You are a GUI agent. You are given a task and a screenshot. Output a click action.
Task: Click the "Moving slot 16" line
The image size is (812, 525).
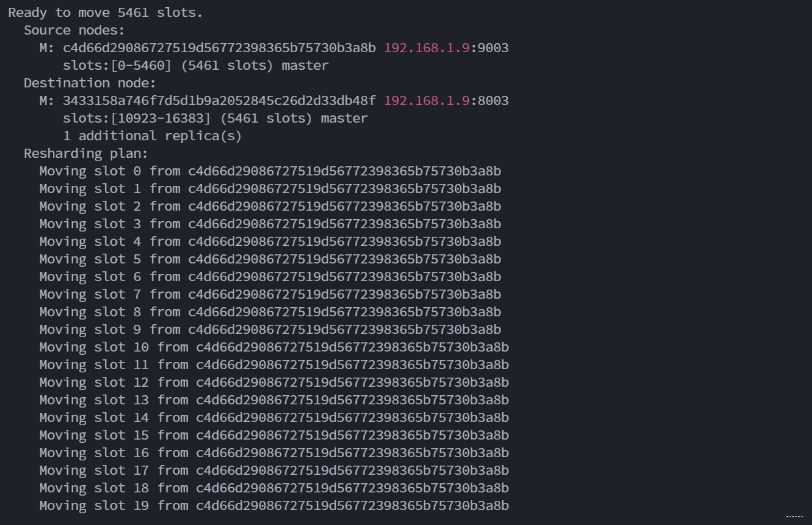[274, 453]
